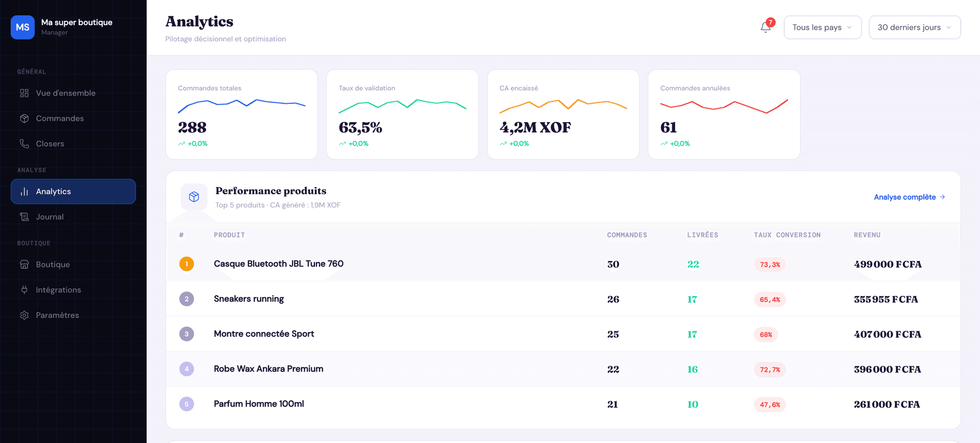Navigate to Closers
The height and width of the screenshot is (443, 980).
pyautogui.click(x=73, y=144)
